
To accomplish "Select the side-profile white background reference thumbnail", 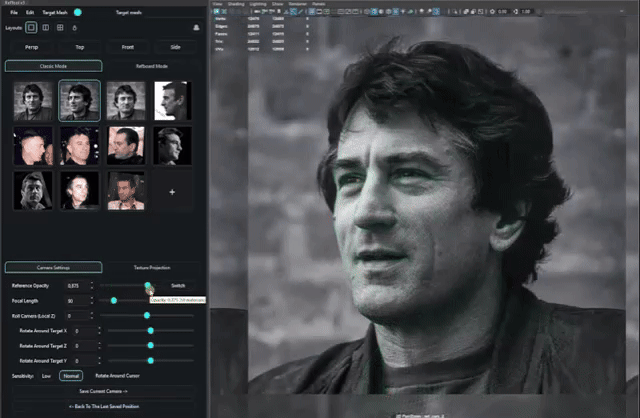I will pos(172,100).
